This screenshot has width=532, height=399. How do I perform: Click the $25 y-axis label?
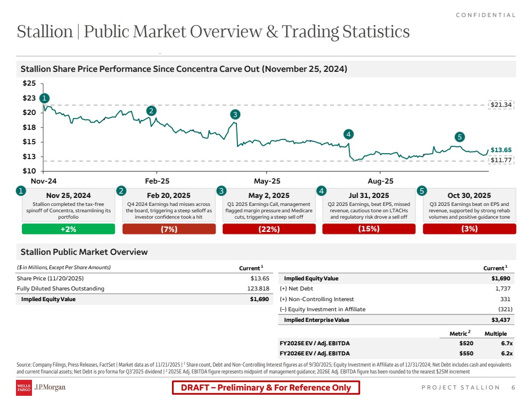tap(29, 83)
